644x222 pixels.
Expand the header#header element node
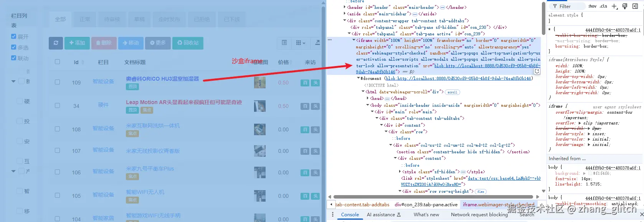(x=345, y=7)
